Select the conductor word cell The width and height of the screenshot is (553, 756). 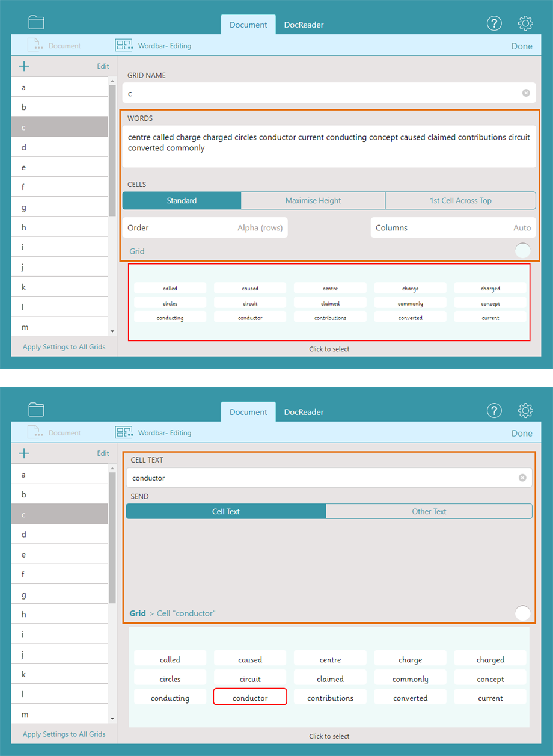click(249, 697)
